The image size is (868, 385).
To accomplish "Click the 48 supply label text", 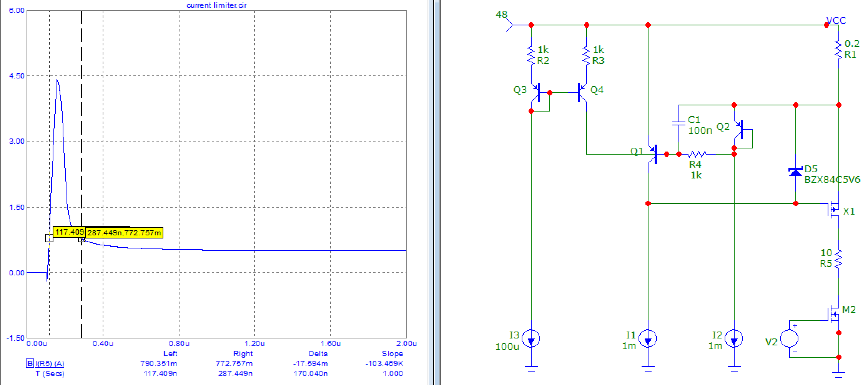I will point(502,14).
